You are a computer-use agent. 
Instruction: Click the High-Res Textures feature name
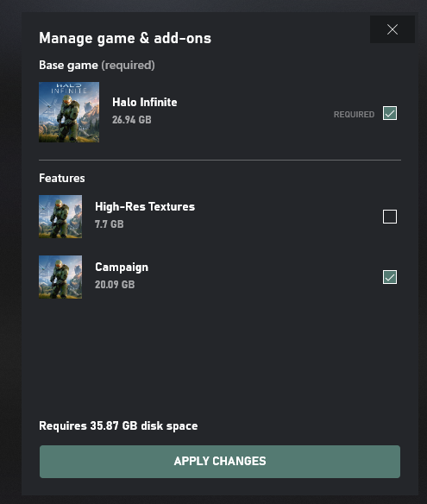[x=145, y=206]
